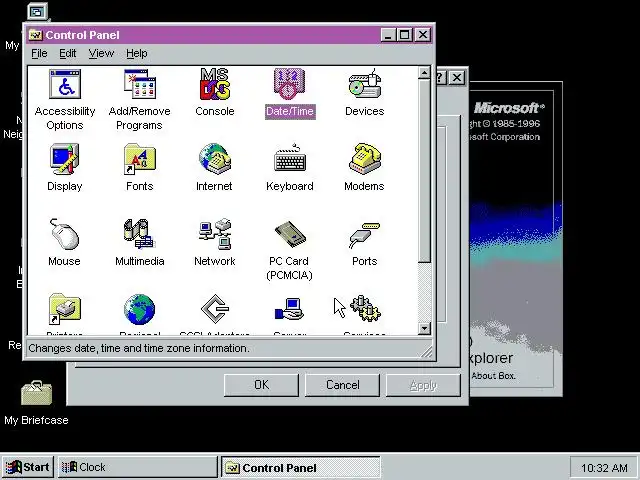Click the grayed Apply button
Image resolution: width=640 pixels, height=480 pixels.
tap(423, 385)
